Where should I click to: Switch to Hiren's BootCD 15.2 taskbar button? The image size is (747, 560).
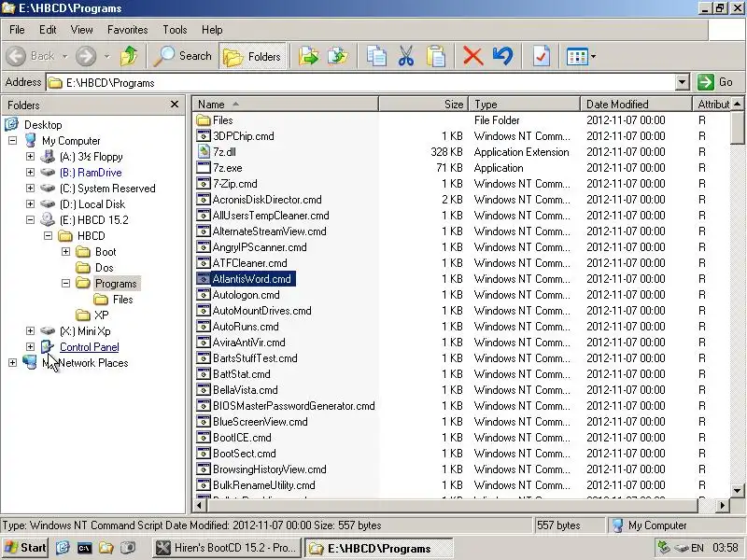point(227,548)
